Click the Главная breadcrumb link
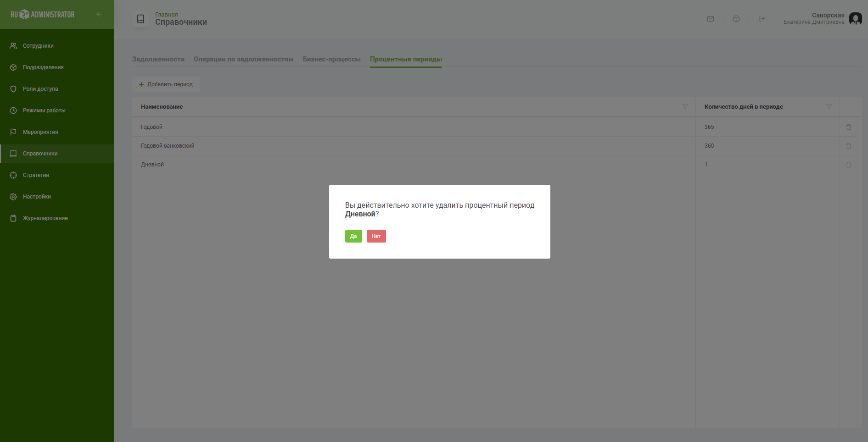Screen dimensions: 868x442 [x=166, y=15]
